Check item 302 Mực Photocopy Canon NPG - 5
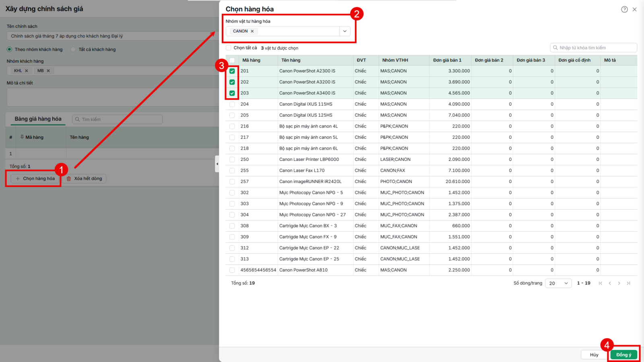Image resolution: width=644 pixels, height=362 pixels. [232, 193]
